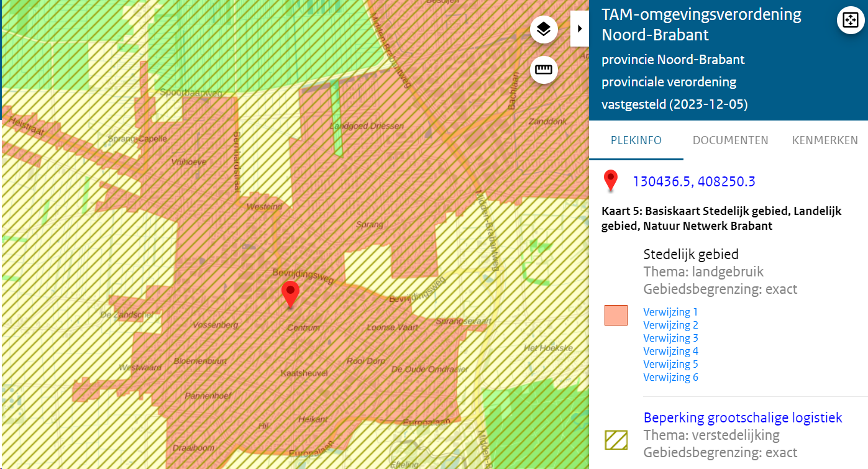Screen dimensions: 868x469
Task: Click the Loonse Vaart map label
Action: (393, 327)
